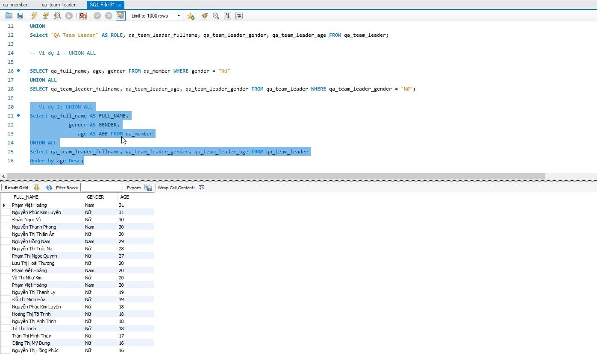
Task: Toggle invisible characters display
Action: (227, 16)
